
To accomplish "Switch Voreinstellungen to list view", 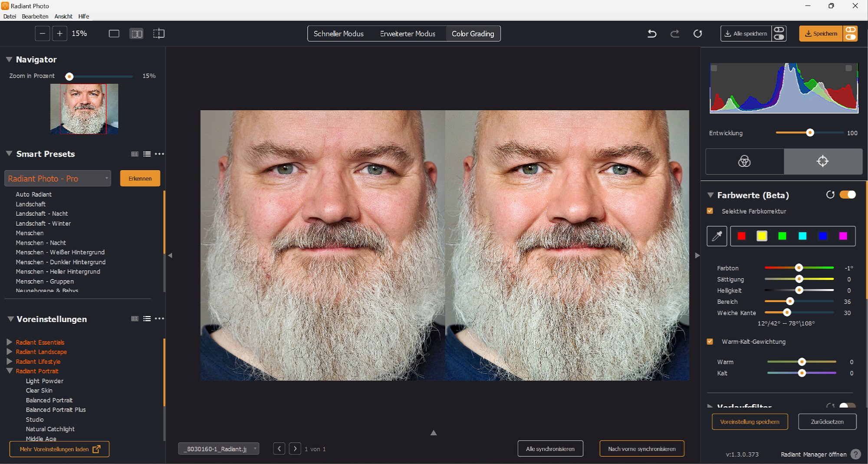I will tap(147, 319).
